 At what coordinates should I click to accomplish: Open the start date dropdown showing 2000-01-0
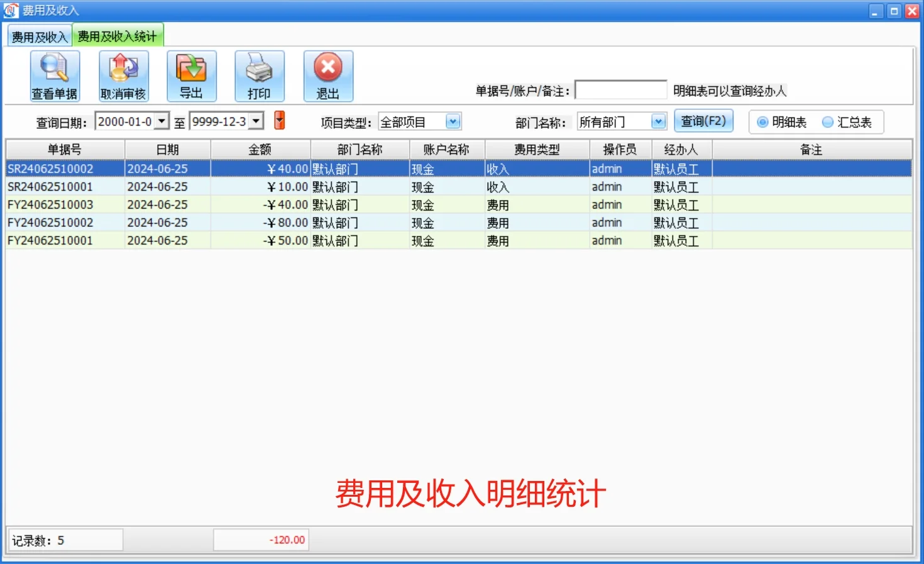(x=162, y=120)
